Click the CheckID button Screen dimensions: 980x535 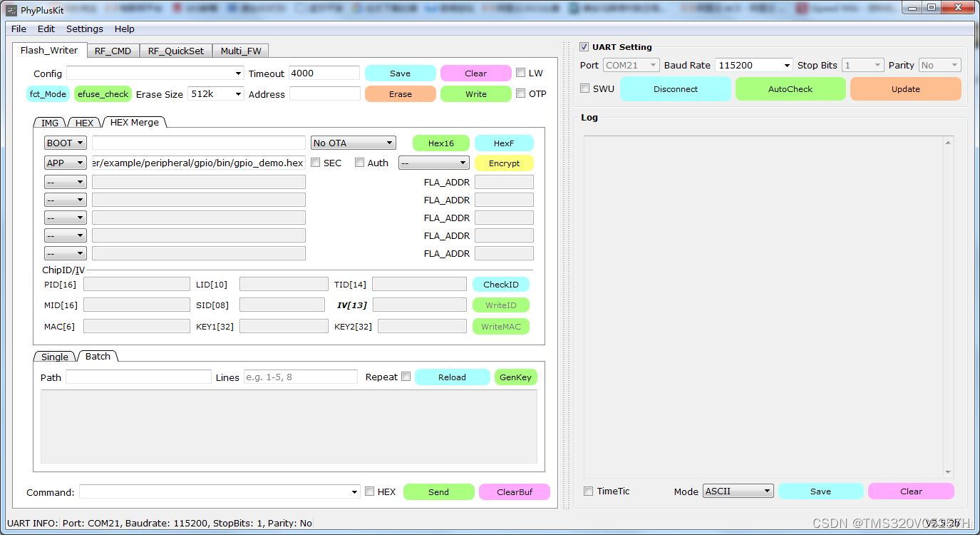(501, 285)
